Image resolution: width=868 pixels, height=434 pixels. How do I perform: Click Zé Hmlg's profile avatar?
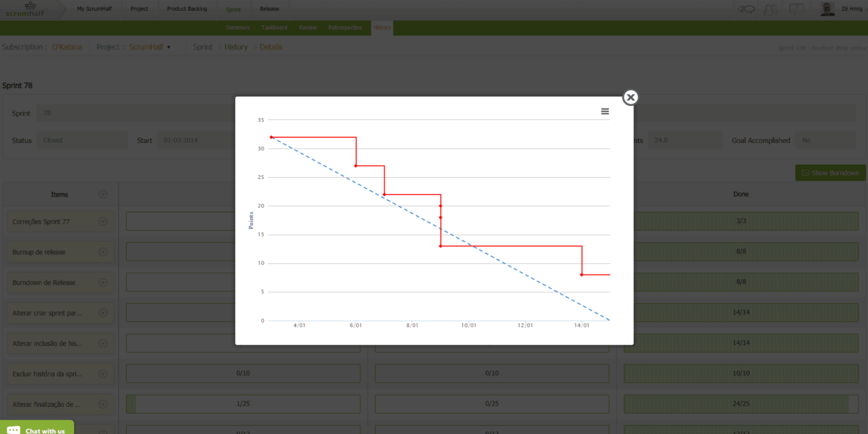(827, 8)
